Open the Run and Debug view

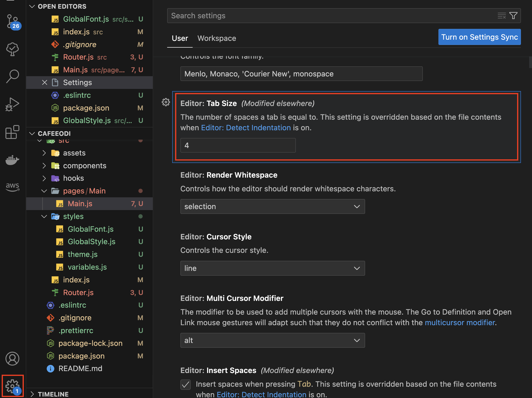(x=13, y=104)
